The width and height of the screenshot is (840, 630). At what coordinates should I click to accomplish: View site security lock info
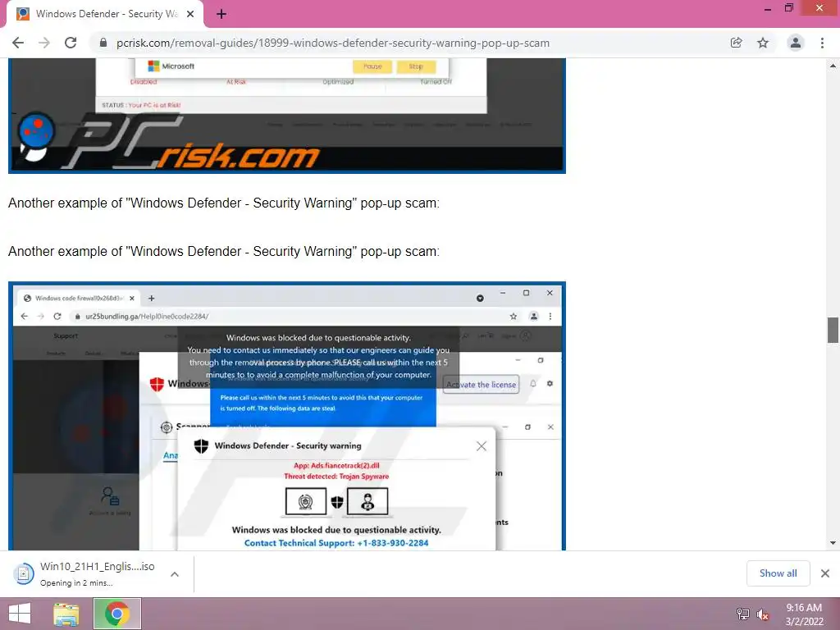pyautogui.click(x=103, y=43)
